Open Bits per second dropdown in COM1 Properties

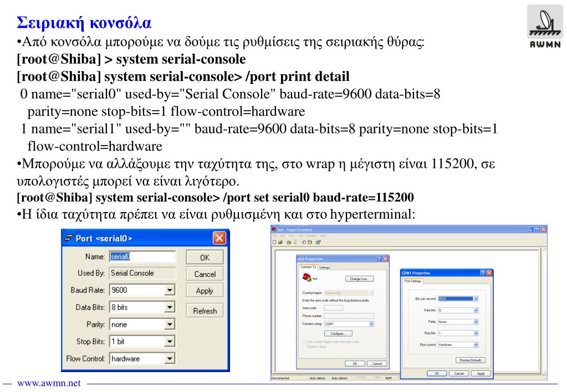(x=476, y=299)
